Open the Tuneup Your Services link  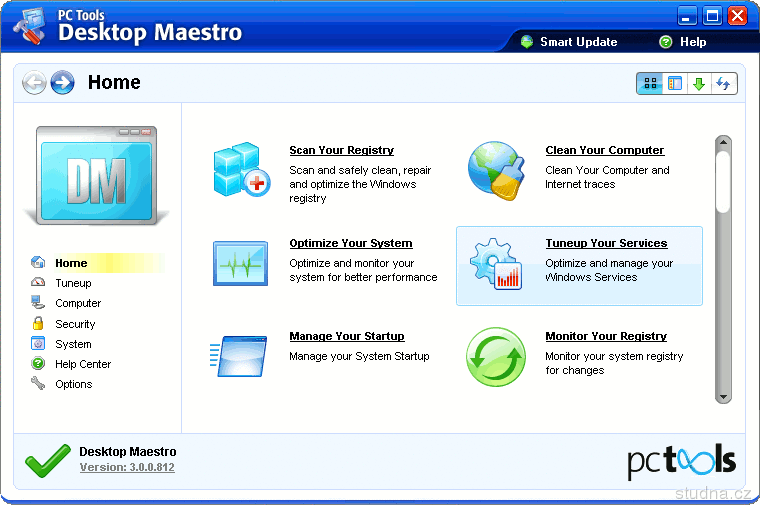pyautogui.click(x=606, y=243)
